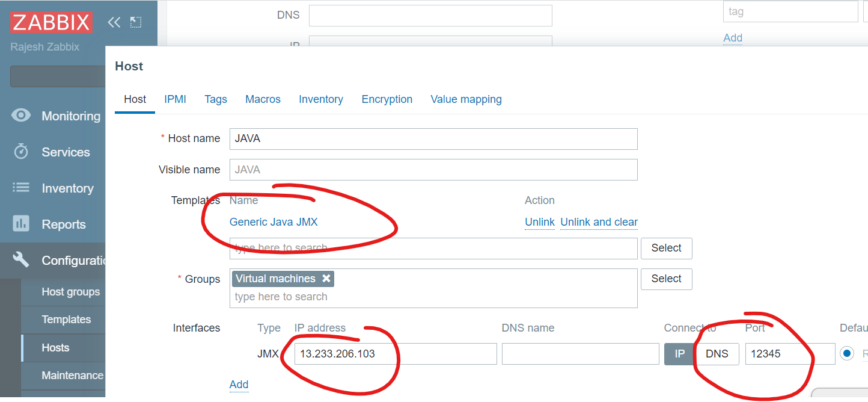Toggle sidebar hide/kiosk icon
This screenshot has height=402, width=868.
(136, 22)
